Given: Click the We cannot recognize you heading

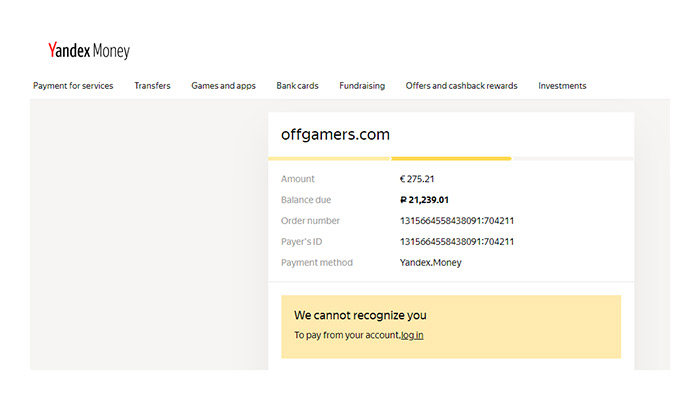Looking at the screenshot, I should 360,315.
